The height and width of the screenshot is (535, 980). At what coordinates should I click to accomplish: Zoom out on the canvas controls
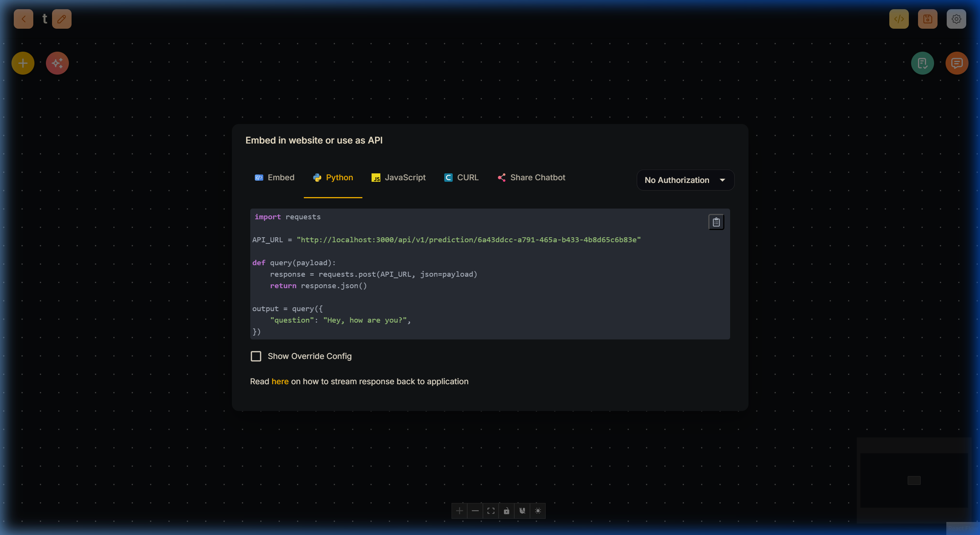(475, 511)
